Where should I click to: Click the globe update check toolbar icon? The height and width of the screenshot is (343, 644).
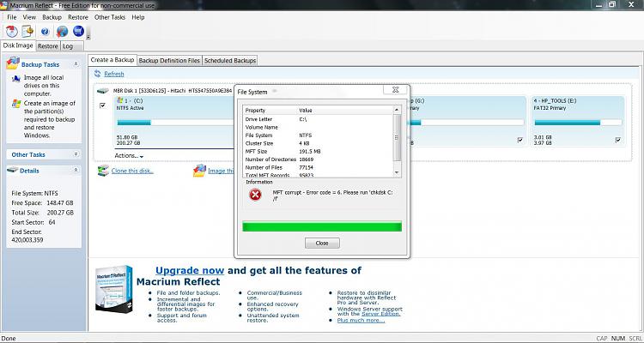[x=62, y=31]
